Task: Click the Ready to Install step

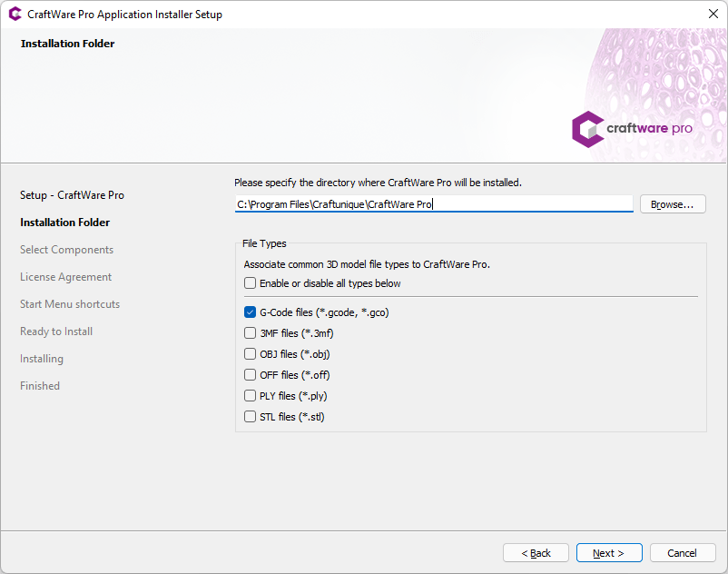Action: point(56,332)
